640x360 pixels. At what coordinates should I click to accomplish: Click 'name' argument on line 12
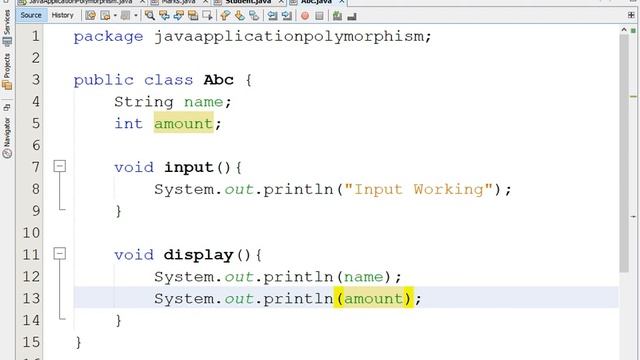(x=363, y=277)
